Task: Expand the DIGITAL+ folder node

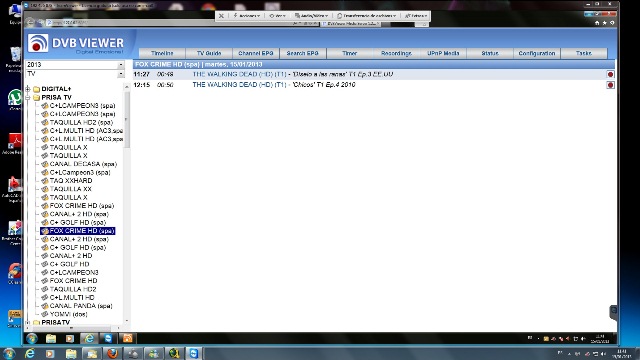Action: click(x=28, y=89)
